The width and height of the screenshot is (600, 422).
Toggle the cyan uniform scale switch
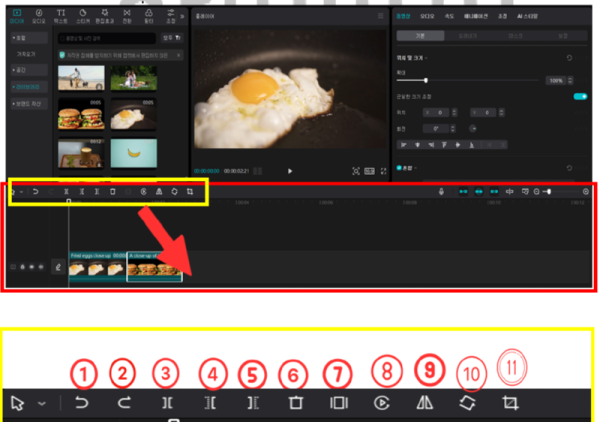click(x=578, y=96)
